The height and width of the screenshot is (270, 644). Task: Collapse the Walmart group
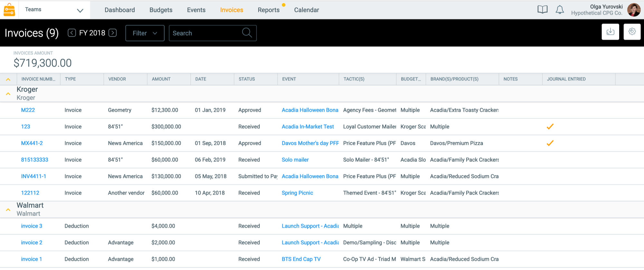coord(8,210)
